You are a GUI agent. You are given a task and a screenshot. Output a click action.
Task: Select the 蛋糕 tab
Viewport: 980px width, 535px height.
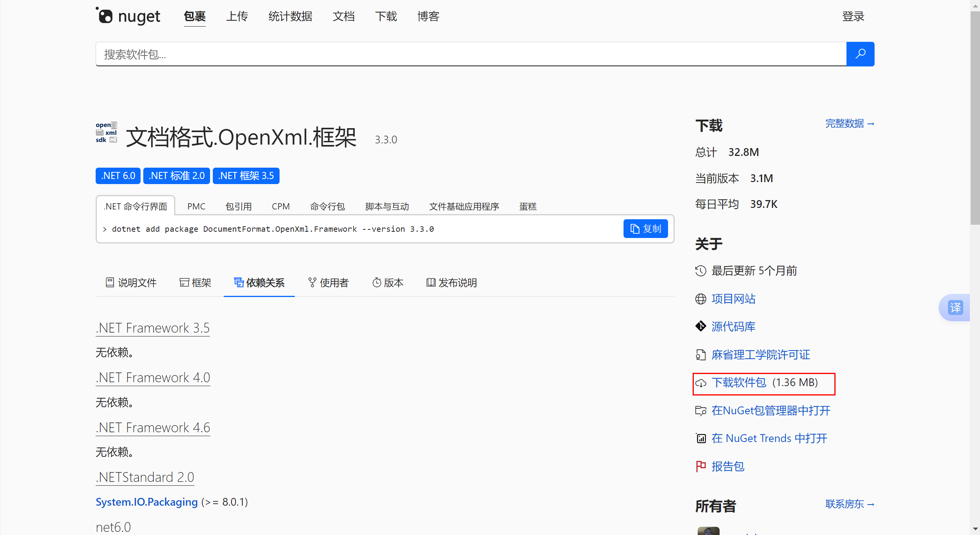(528, 206)
